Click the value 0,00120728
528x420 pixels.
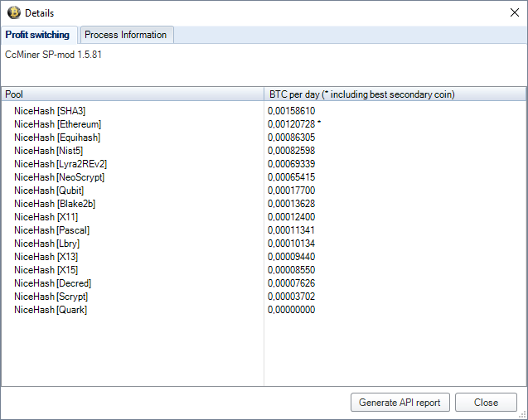[291, 124]
